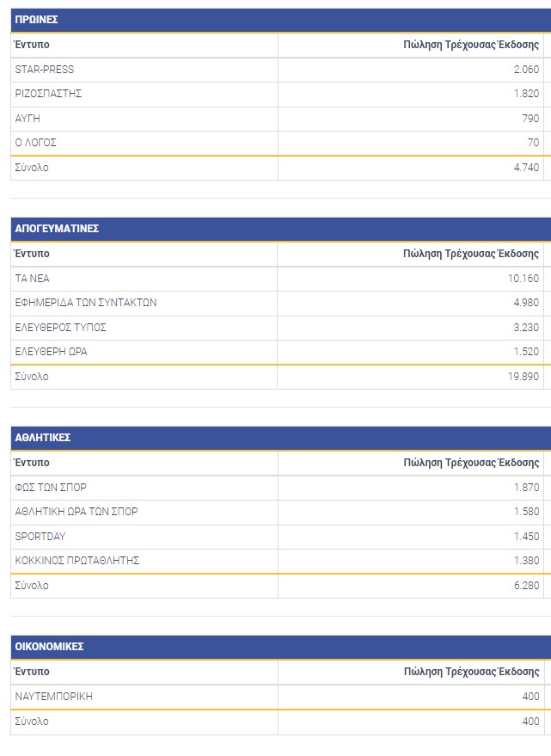The width and height of the screenshot is (551, 756).
Task: Click the ΑΘΛΗΤΙΚΕΣ section header
Action: pos(43,438)
